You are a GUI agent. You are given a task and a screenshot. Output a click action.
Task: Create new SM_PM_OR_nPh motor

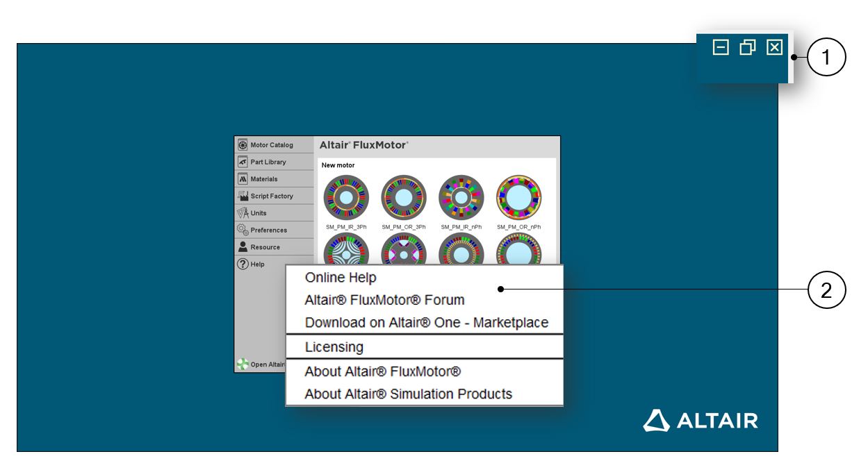pyautogui.click(x=518, y=197)
